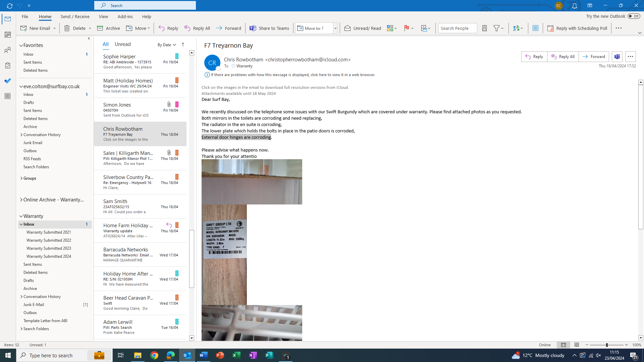The image size is (644, 362).
Task: Open Address Book icon
Action: click(484, 28)
